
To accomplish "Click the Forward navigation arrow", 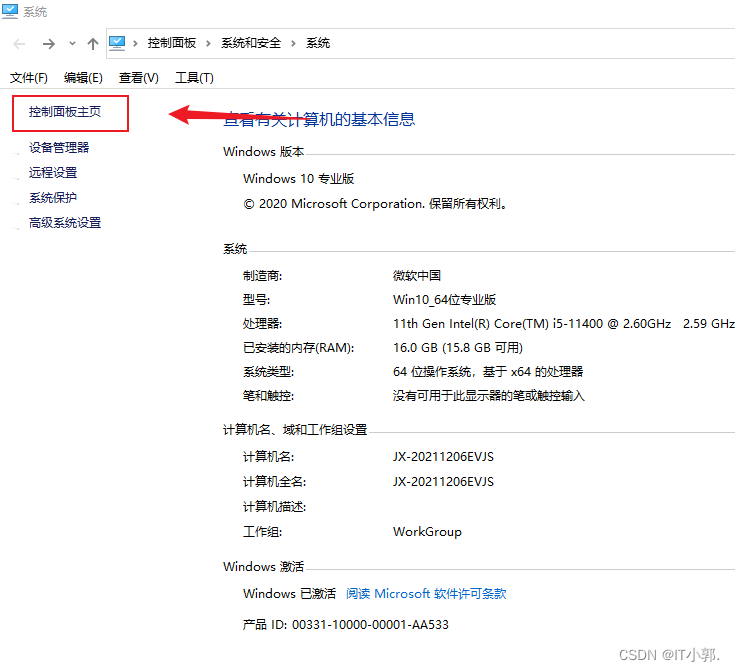I will 48,44.
